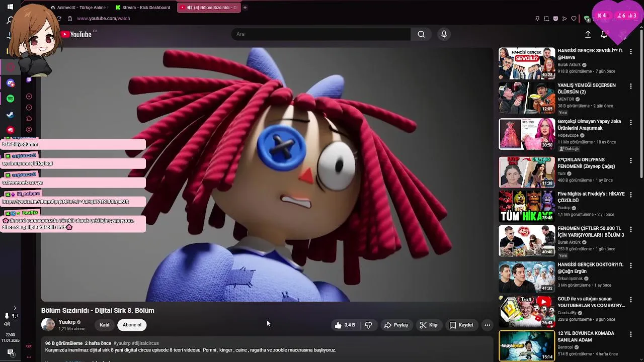644x362 pixels.
Task: Take a snapshot with the capture icon
Action: (546, 19)
